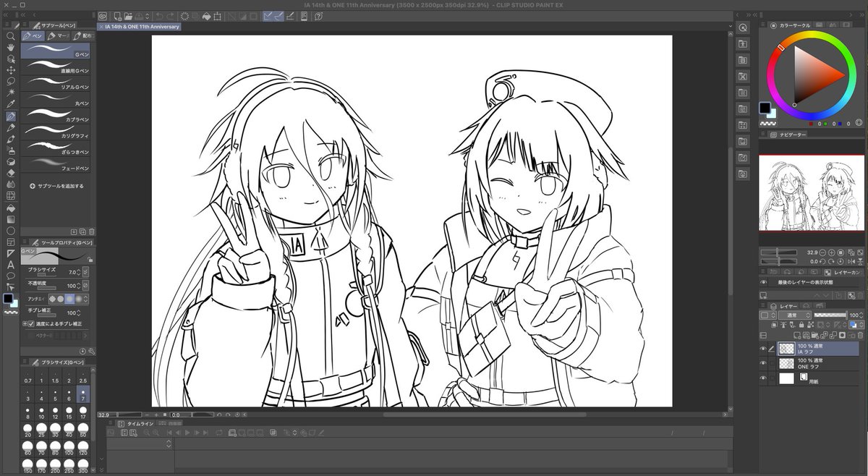Toggle eye for 最後のレイヤーの表示状態
Image resolution: width=868 pixels, height=476 pixels.
pos(764,282)
